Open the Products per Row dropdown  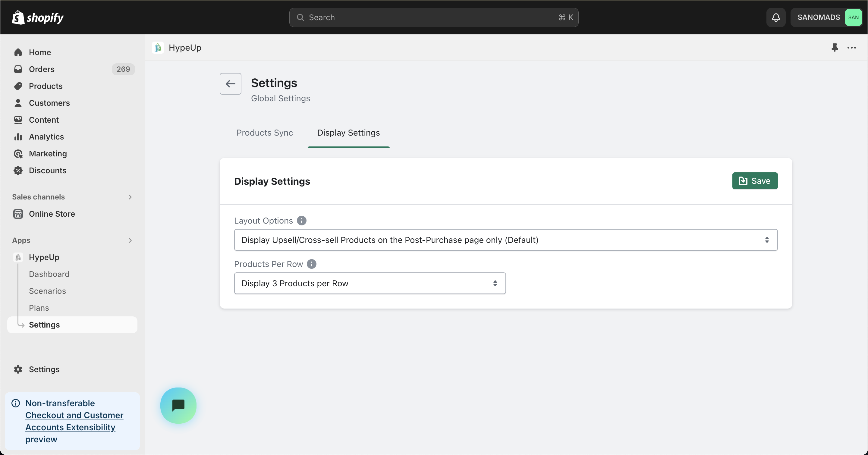coord(370,283)
